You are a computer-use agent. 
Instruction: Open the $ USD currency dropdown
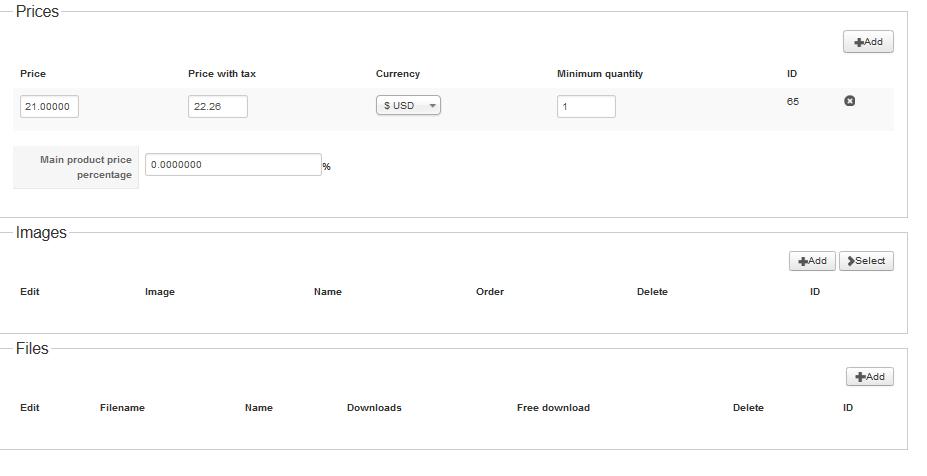[x=408, y=106]
